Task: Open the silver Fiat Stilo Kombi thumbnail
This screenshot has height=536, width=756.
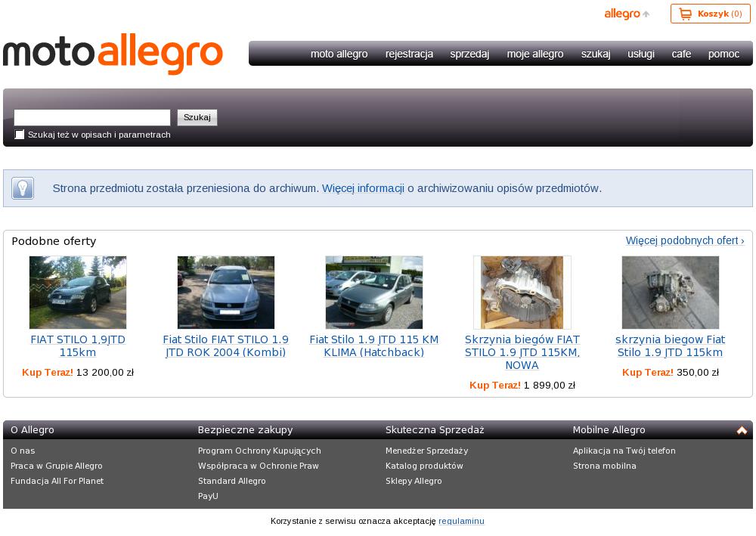Action: tap(225, 293)
